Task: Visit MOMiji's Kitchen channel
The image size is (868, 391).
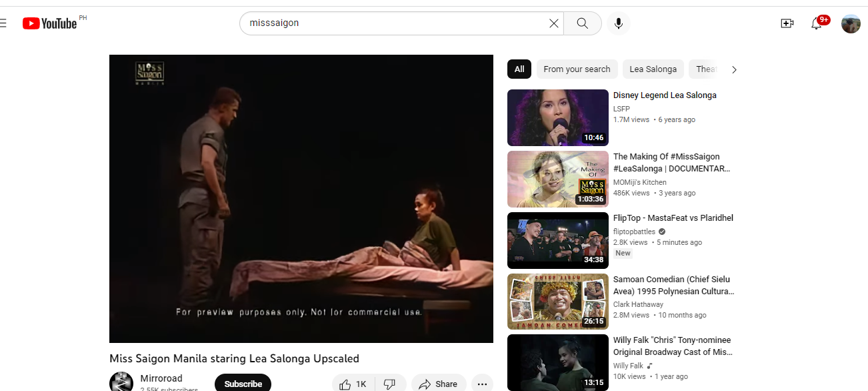Action: [640, 182]
